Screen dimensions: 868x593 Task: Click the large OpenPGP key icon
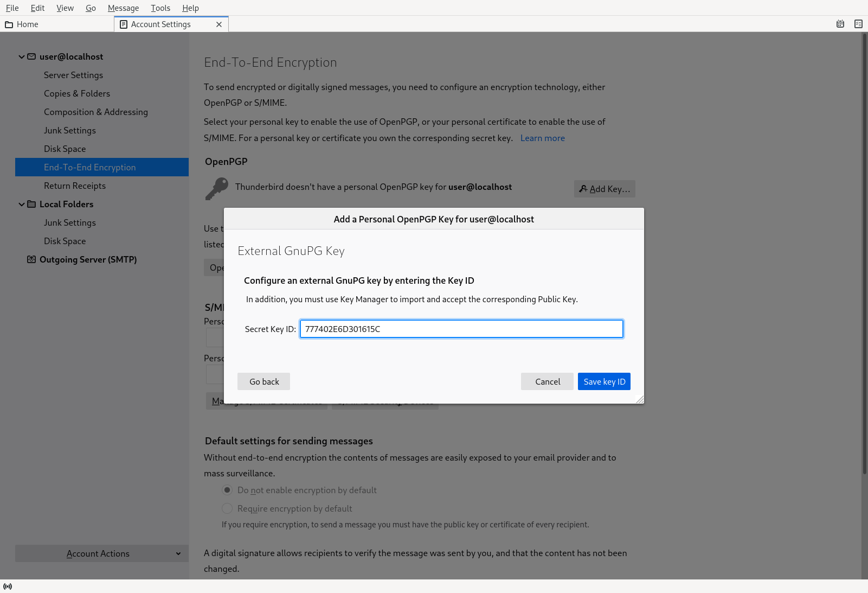click(216, 188)
